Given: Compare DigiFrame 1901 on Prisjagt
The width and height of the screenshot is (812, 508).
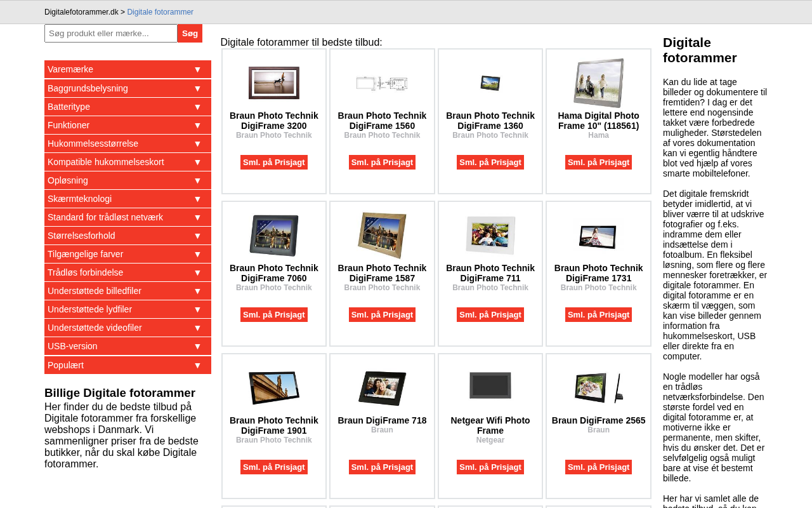Looking at the screenshot, I should [274, 467].
